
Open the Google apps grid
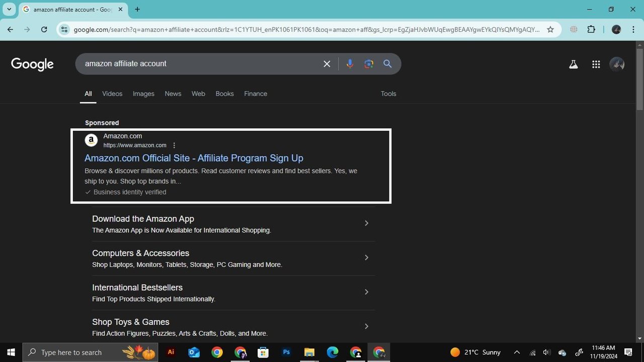click(596, 64)
